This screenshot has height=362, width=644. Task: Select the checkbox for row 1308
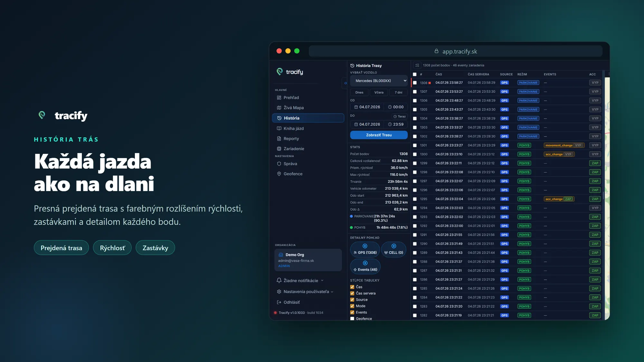(x=415, y=83)
